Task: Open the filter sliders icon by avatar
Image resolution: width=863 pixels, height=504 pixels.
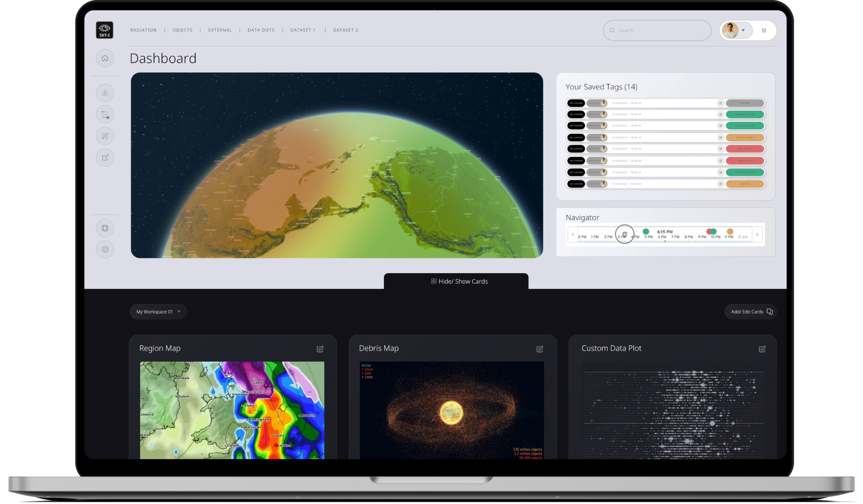Action: point(764,31)
